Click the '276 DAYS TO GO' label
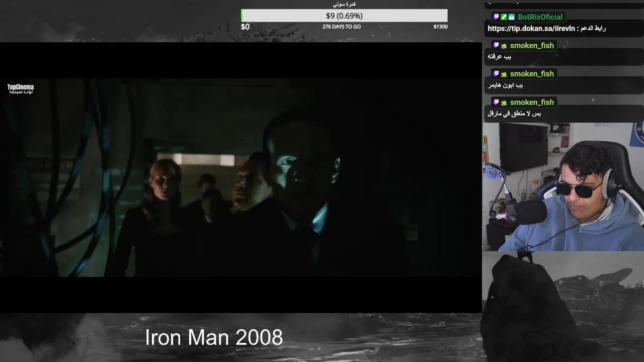 [342, 27]
